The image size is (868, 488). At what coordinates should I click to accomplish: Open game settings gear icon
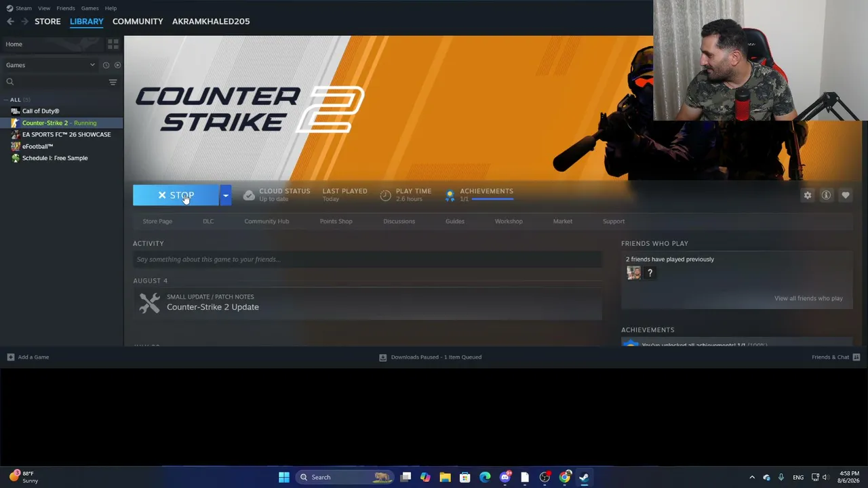pyautogui.click(x=808, y=195)
